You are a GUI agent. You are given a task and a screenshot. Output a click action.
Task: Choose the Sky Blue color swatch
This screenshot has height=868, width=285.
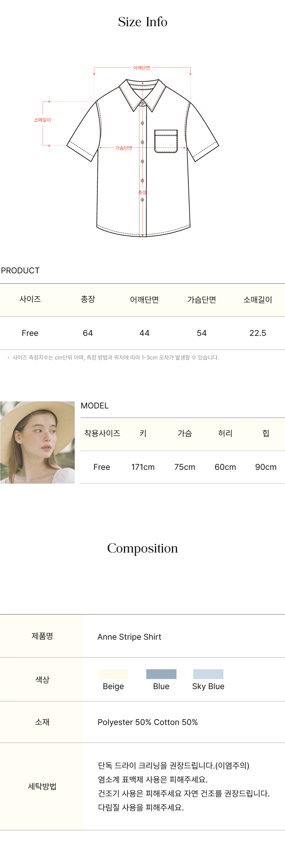pyautogui.click(x=208, y=674)
